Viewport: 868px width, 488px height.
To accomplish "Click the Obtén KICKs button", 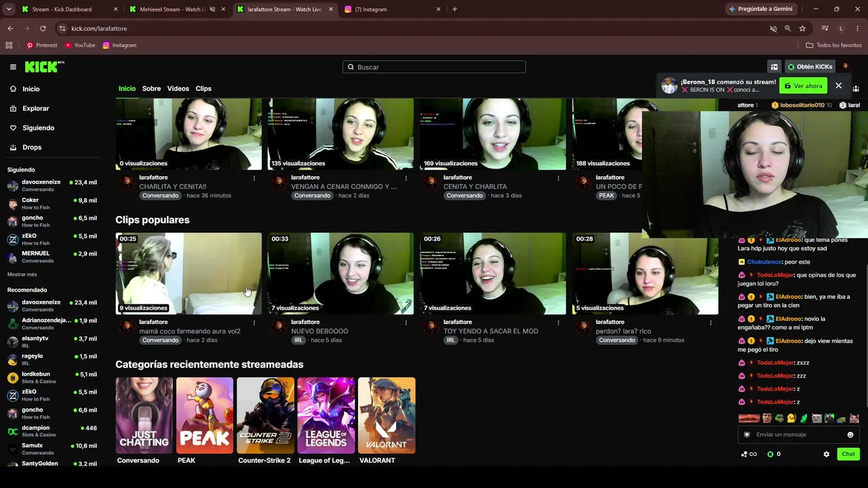I will (810, 67).
